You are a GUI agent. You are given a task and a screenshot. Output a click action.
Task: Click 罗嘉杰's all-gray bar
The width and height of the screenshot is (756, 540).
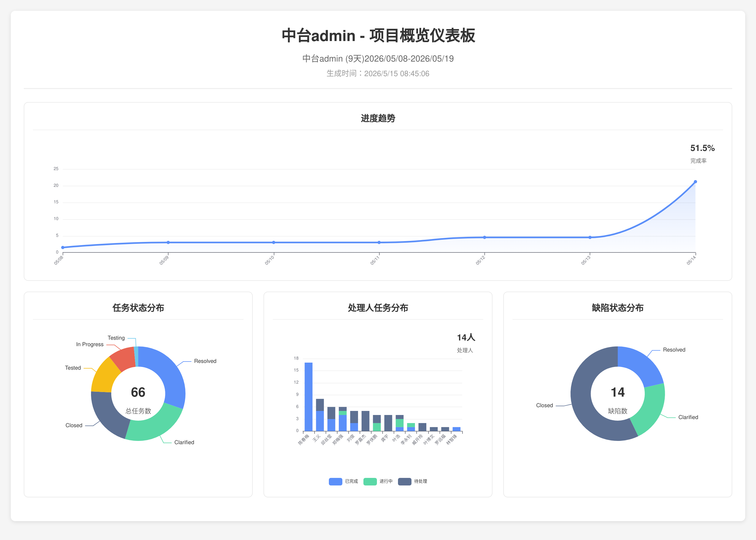[365, 421]
